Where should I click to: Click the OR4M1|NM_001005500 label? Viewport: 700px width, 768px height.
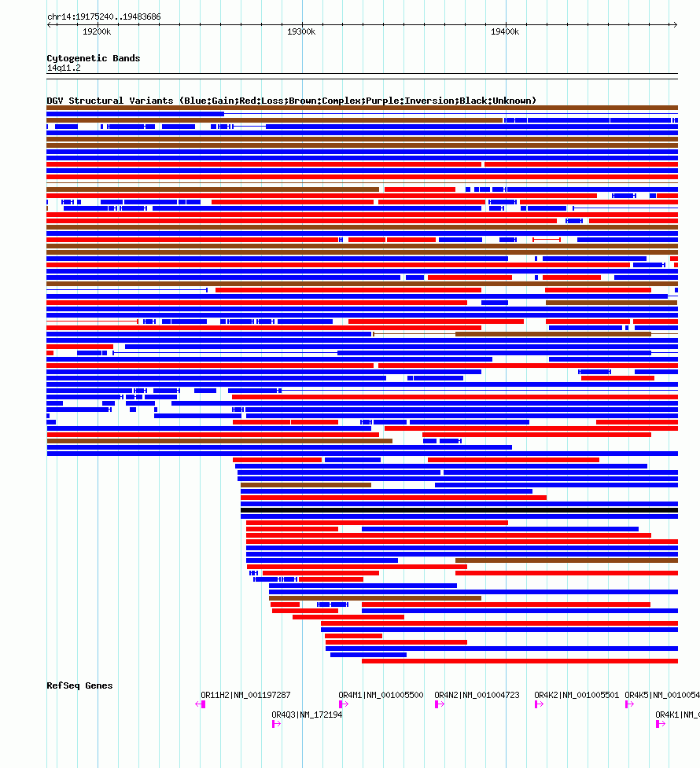(381, 695)
